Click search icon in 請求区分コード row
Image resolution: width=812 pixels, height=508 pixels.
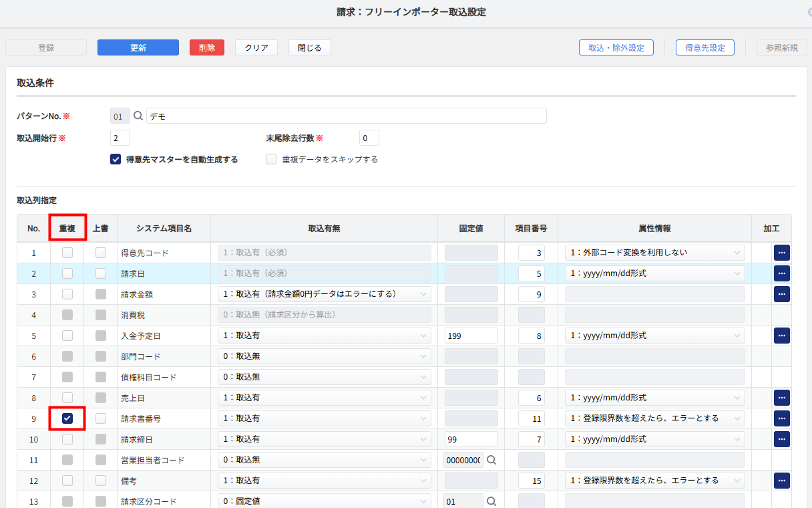[491, 501]
